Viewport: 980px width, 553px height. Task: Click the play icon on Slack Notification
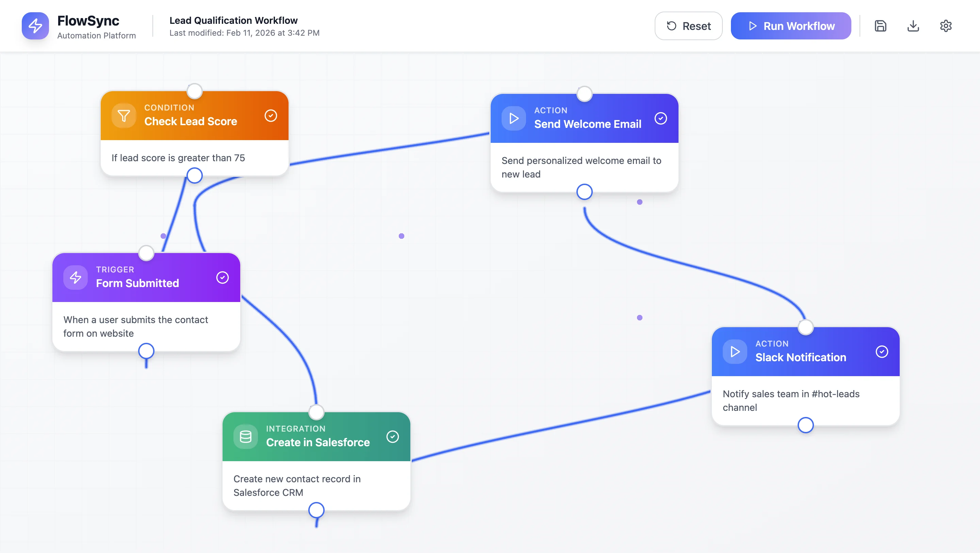point(735,352)
